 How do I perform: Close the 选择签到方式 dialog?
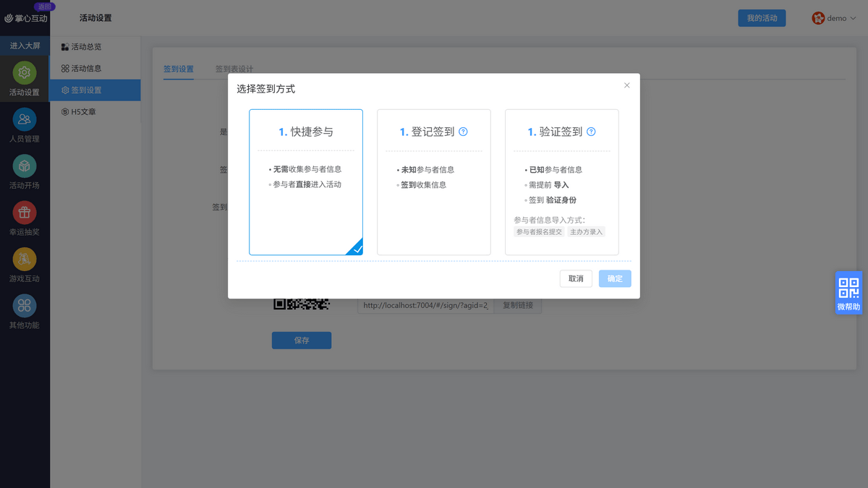[626, 85]
